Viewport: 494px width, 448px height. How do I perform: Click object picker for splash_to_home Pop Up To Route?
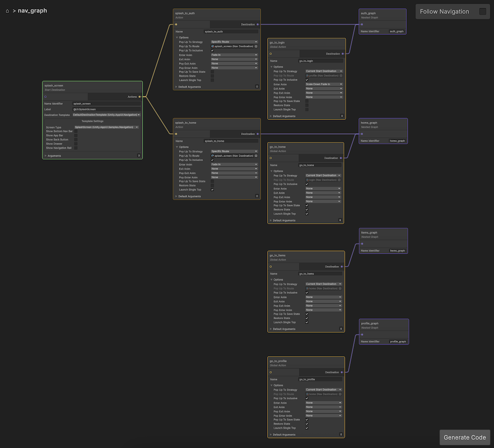coord(256,156)
